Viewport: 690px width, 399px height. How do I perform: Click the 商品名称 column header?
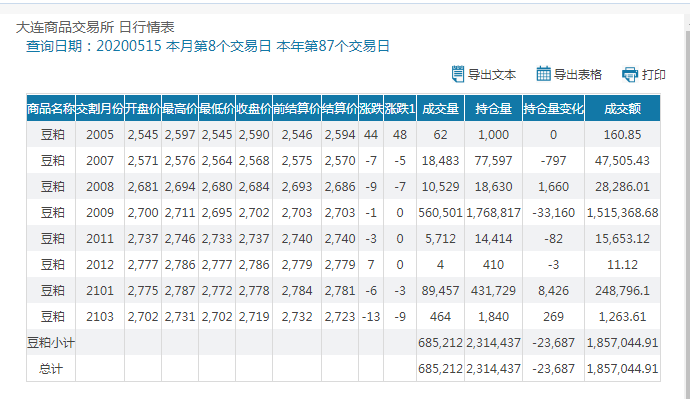(x=51, y=108)
